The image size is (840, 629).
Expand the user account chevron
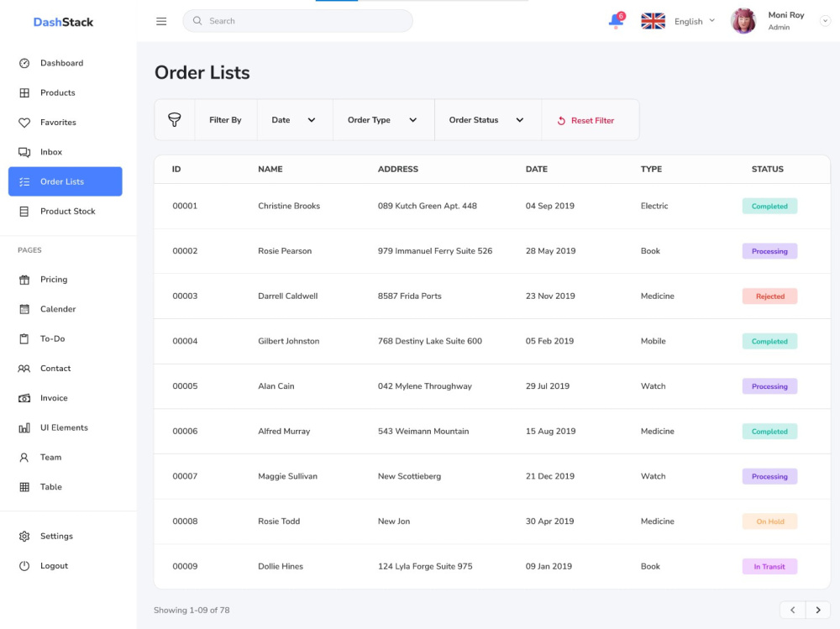coord(825,21)
